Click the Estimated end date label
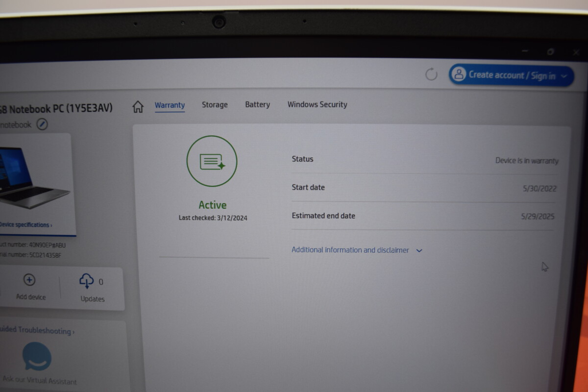588x392 pixels. (x=323, y=216)
